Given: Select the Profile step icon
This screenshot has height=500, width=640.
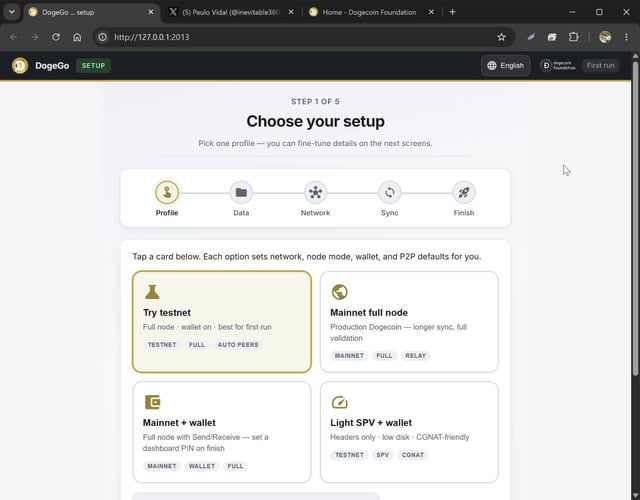Looking at the screenshot, I should [167, 192].
